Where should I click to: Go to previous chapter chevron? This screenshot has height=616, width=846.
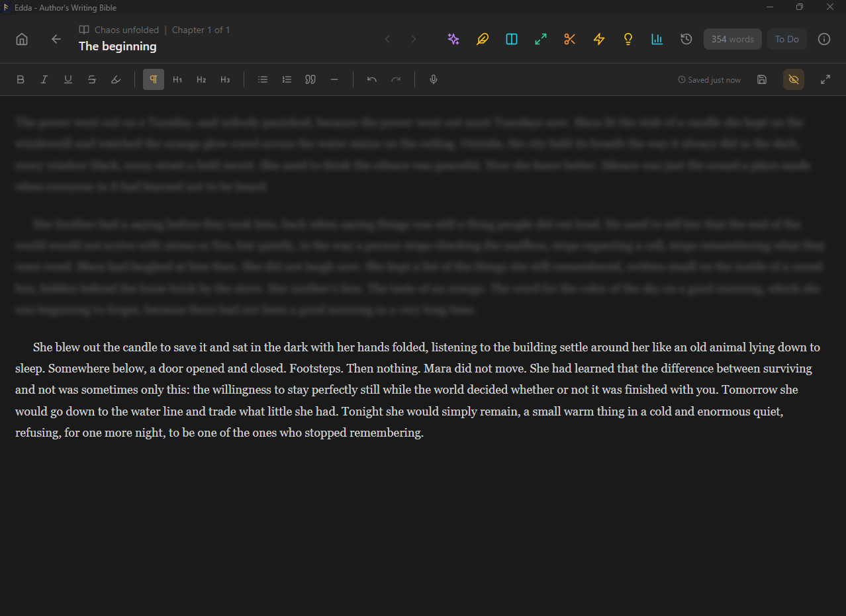388,39
